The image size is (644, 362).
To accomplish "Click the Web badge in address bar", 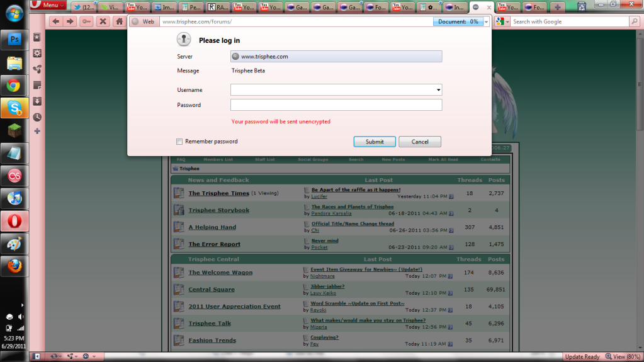I will pos(144,22).
